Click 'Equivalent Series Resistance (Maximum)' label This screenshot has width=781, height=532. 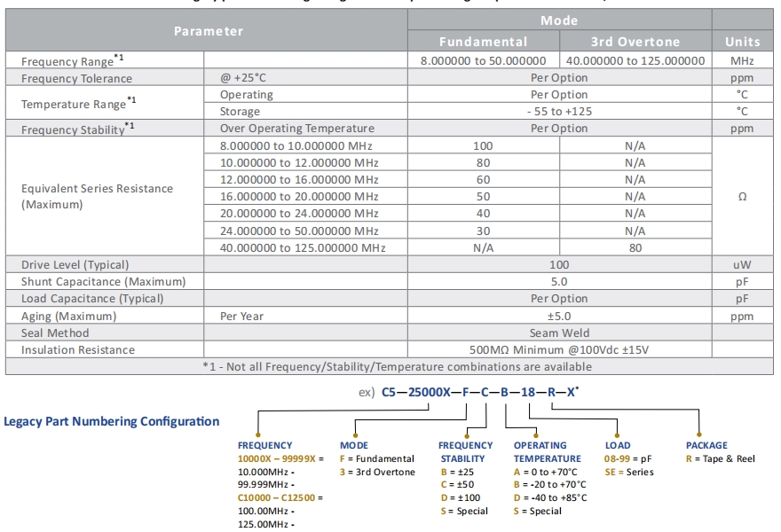(x=97, y=196)
